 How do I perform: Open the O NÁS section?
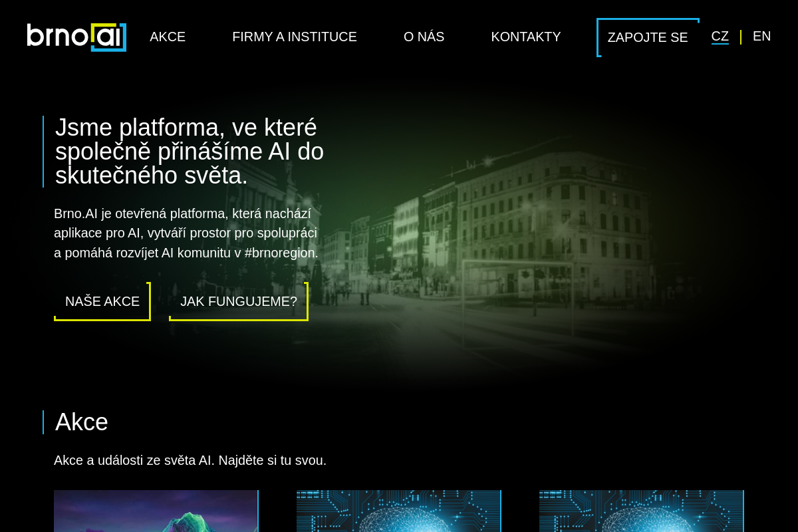424,37
